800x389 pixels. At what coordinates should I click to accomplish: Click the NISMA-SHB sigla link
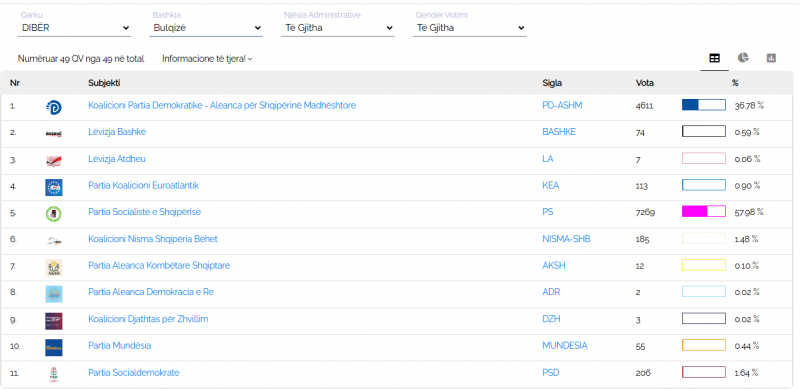coord(566,238)
